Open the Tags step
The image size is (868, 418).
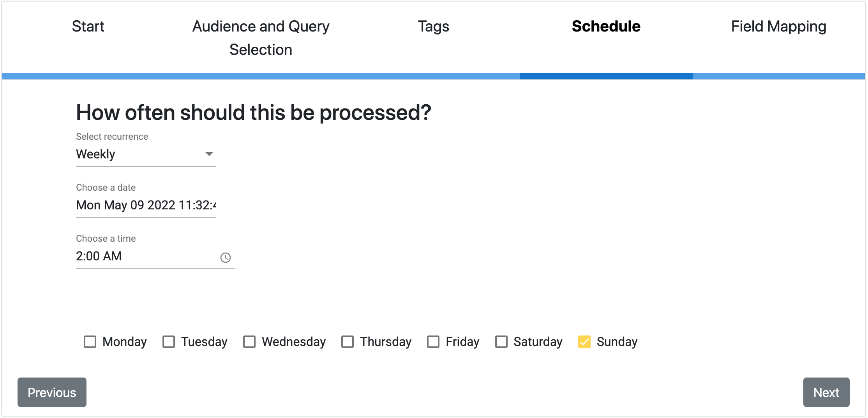click(434, 26)
